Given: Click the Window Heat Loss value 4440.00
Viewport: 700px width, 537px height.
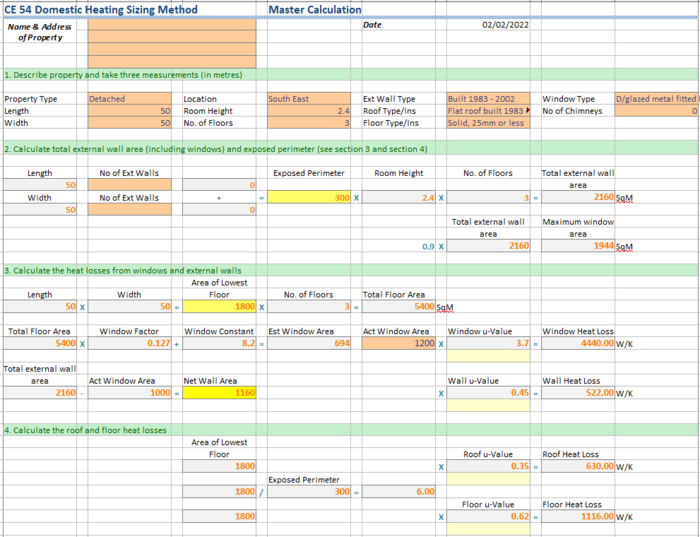Looking at the screenshot, I should (x=578, y=343).
